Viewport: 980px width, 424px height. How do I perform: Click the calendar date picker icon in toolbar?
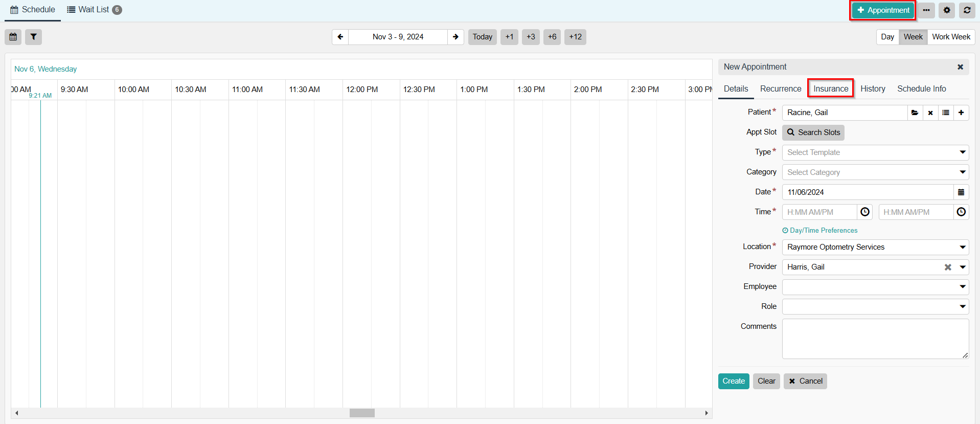click(13, 37)
